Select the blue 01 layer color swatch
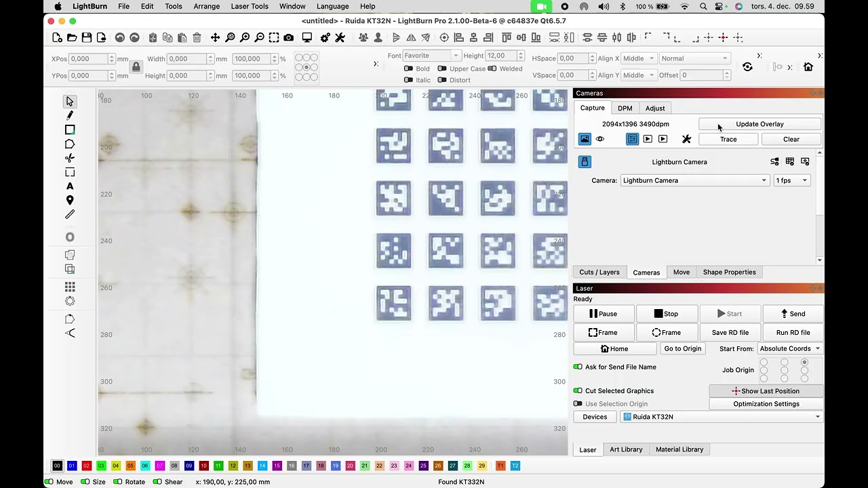 click(x=72, y=466)
